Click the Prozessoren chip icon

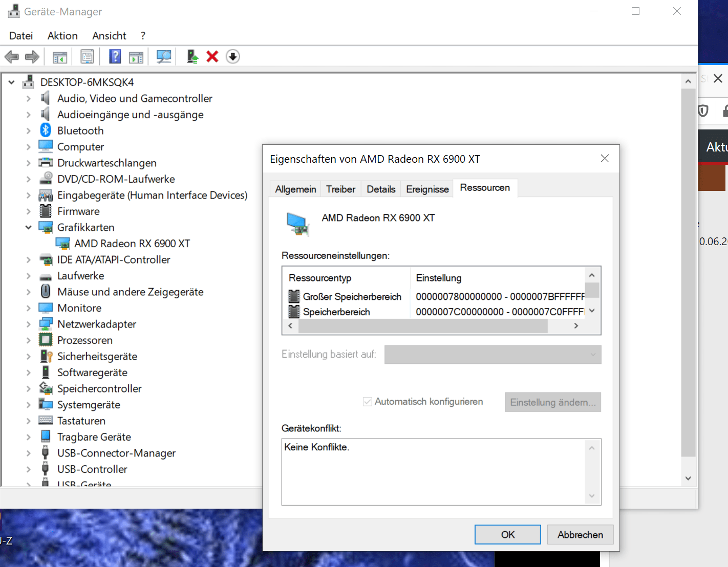[46, 340]
